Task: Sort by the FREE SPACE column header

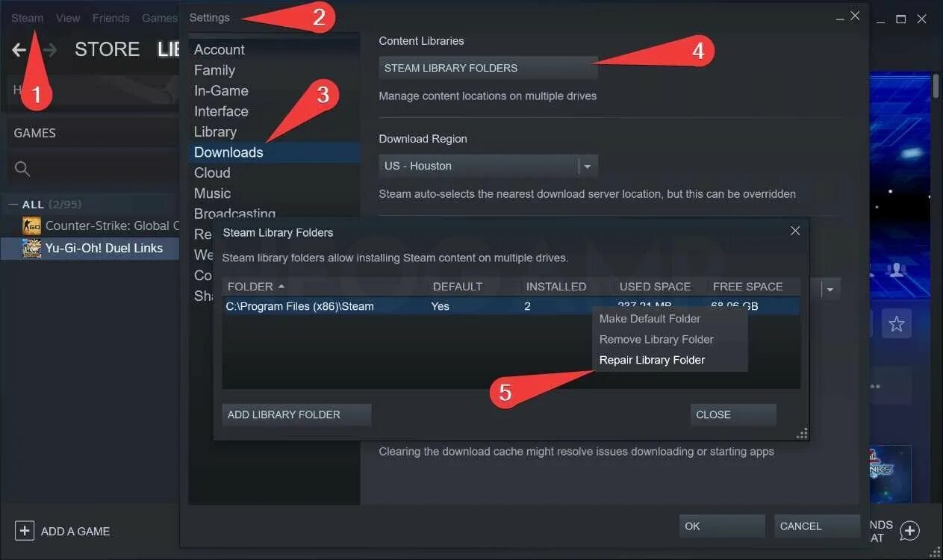Action: point(748,287)
